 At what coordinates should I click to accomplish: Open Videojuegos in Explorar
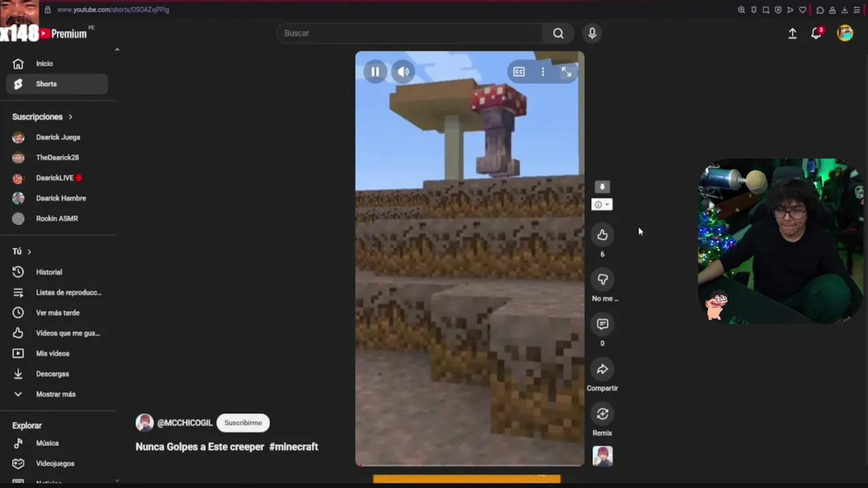[58, 464]
